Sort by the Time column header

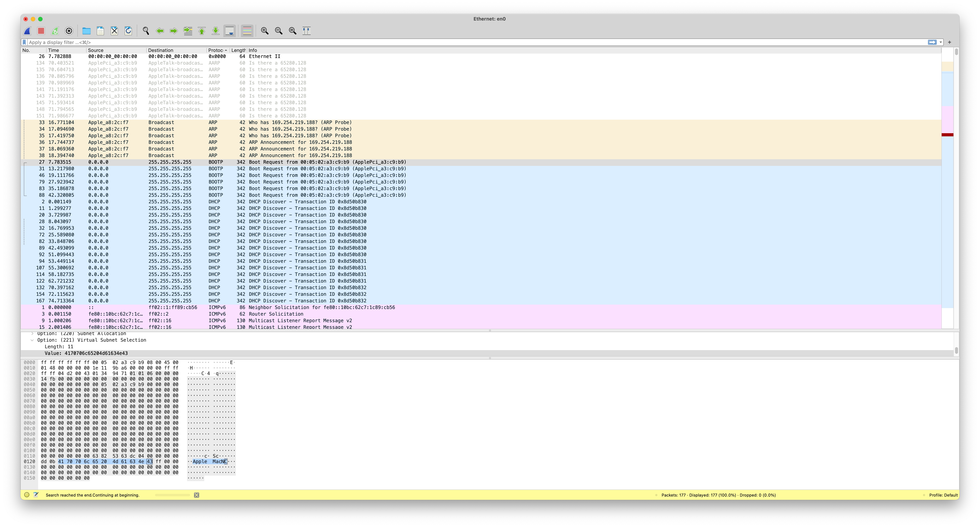(66, 50)
